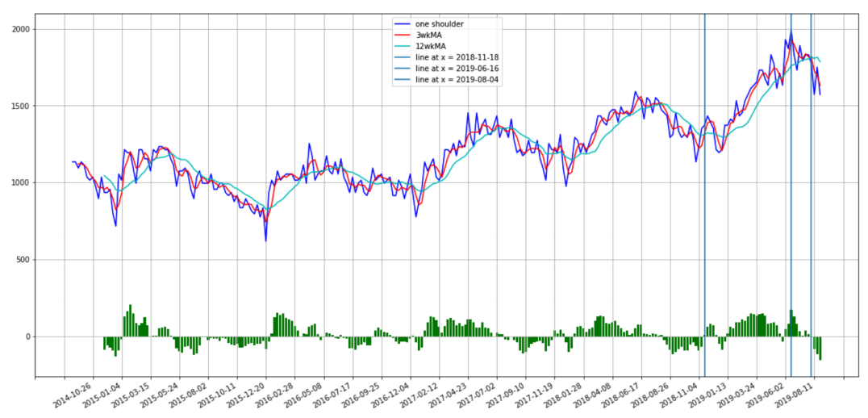The width and height of the screenshot is (868, 418).
Task: Click legend entry 'line at x = 2019-06-16'
Action: [x=458, y=69]
